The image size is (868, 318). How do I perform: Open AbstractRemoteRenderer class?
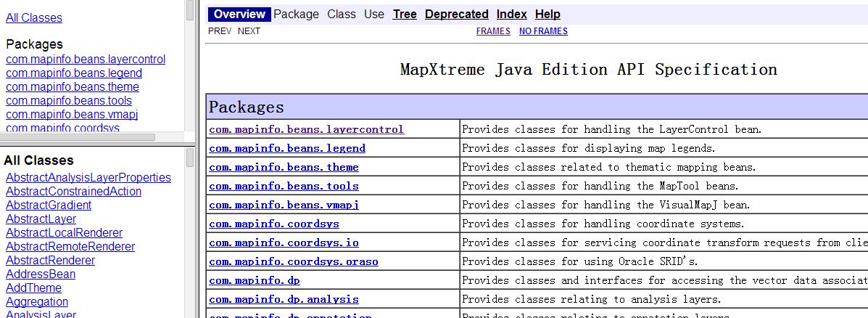click(70, 247)
